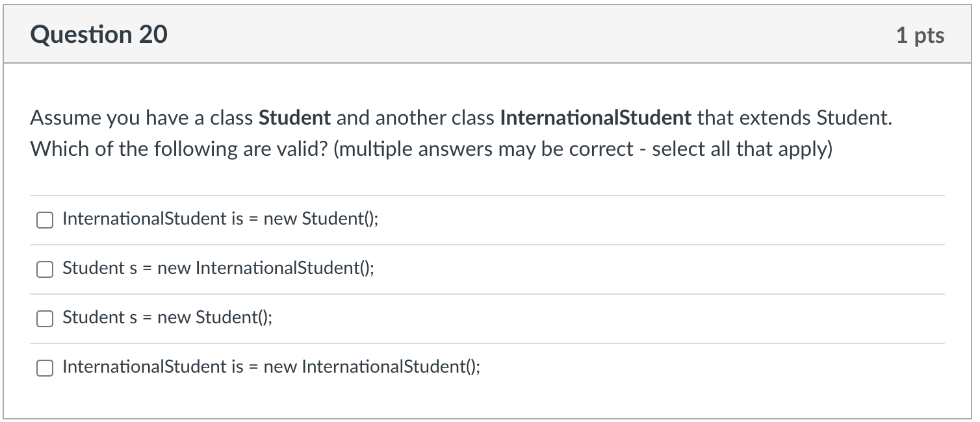Click the Question 20 header
Screen dimensions: 980x422
[x=99, y=34]
